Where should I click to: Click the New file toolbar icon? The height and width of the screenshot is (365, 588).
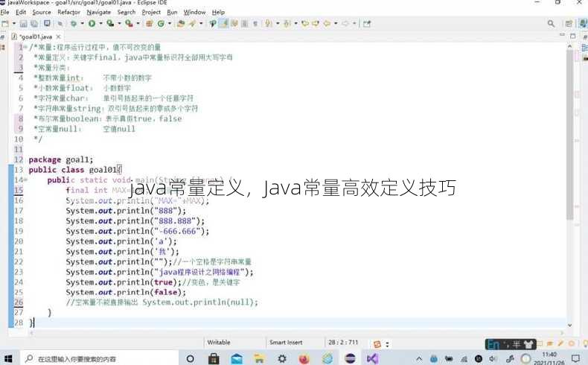point(5,24)
